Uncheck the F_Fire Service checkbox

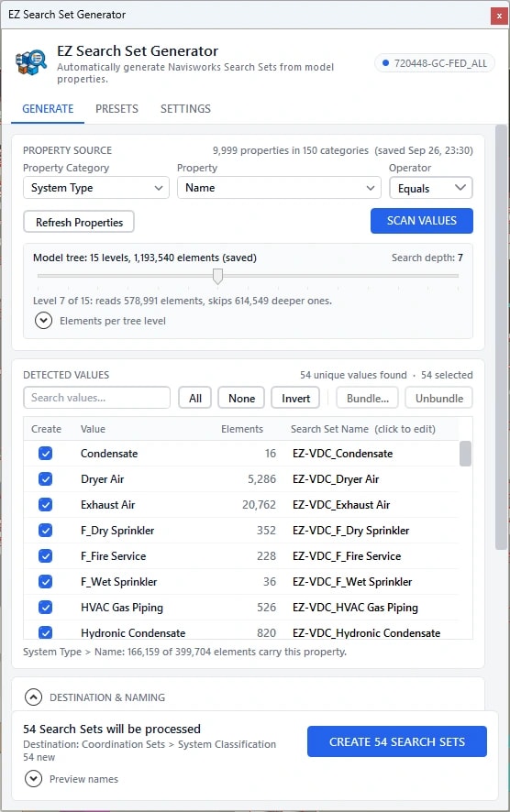tap(46, 556)
